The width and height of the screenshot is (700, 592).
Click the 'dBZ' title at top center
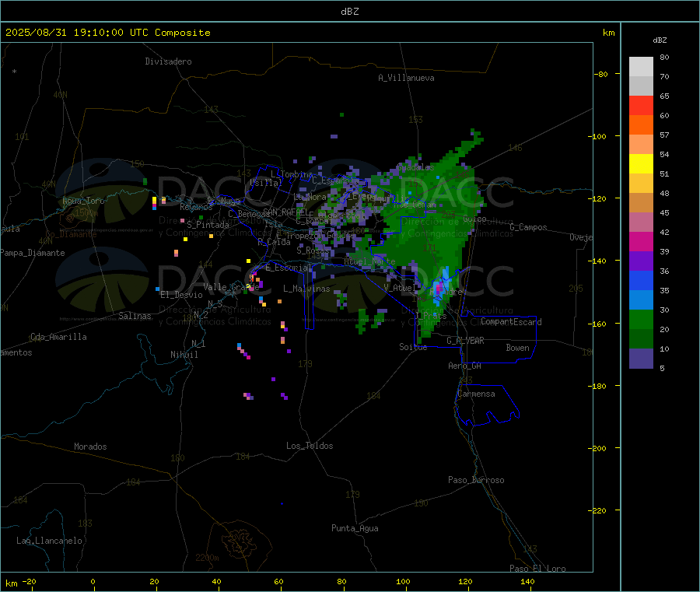(x=349, y=12)
